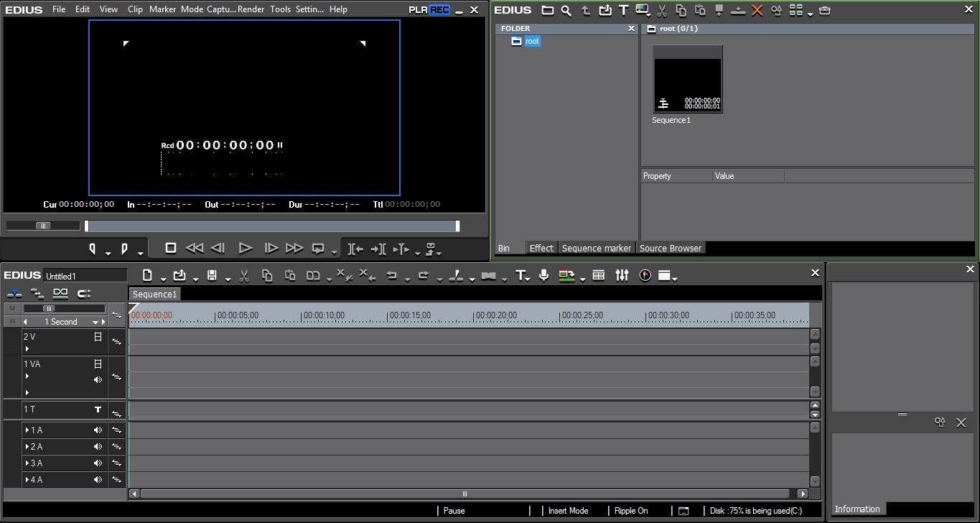
Task: Select the Sequence1 thumbnail in bin
Action: coord(688,79)
